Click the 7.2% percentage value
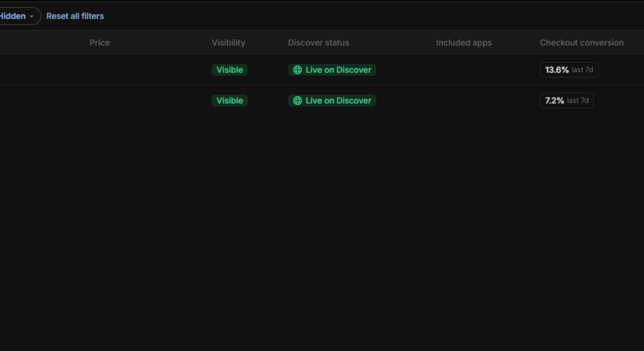 (x=554, y=101)
